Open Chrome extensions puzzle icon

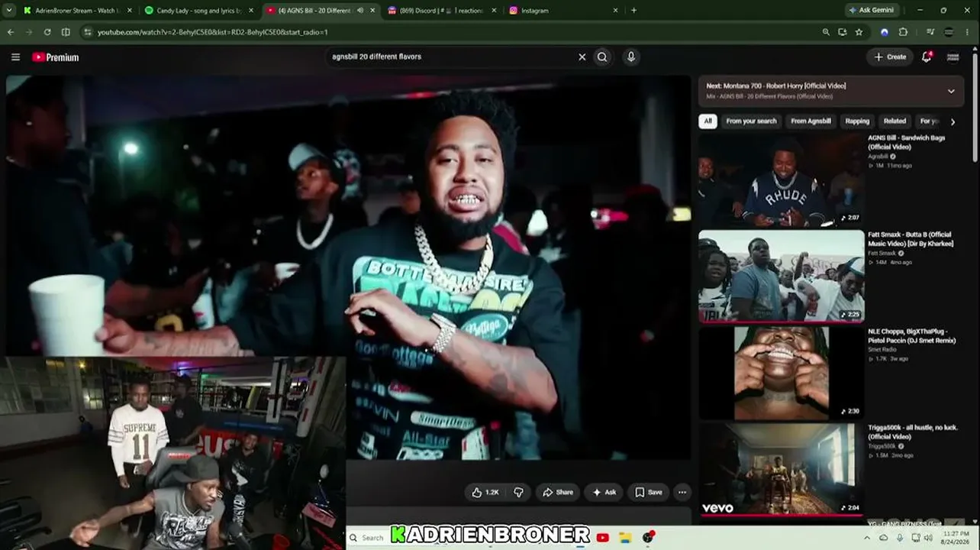tap(904, 32)
